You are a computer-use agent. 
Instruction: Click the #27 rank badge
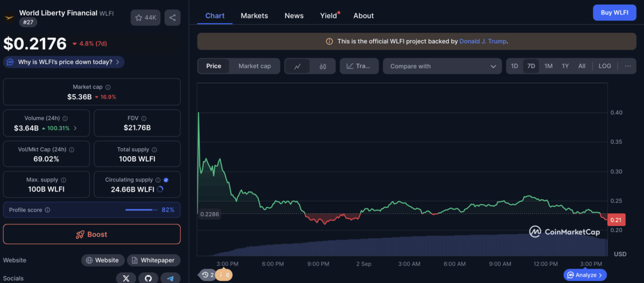pos(27,22)
